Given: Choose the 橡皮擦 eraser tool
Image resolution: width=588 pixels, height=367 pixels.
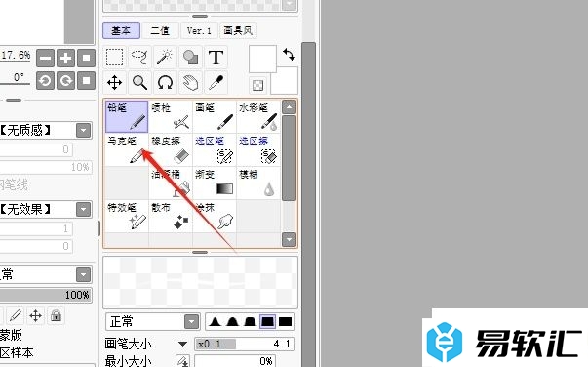Looking at the screenshot, I should coord(171,149).
